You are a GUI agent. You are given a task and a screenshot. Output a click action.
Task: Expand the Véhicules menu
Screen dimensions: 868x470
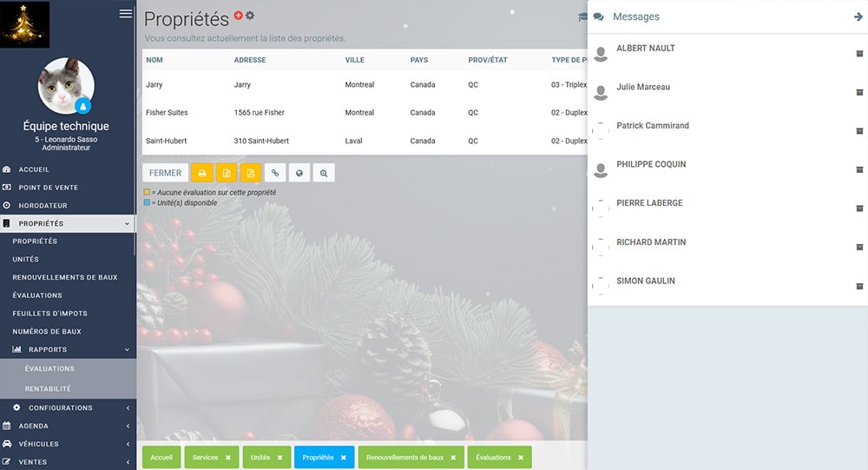(127, 444)
